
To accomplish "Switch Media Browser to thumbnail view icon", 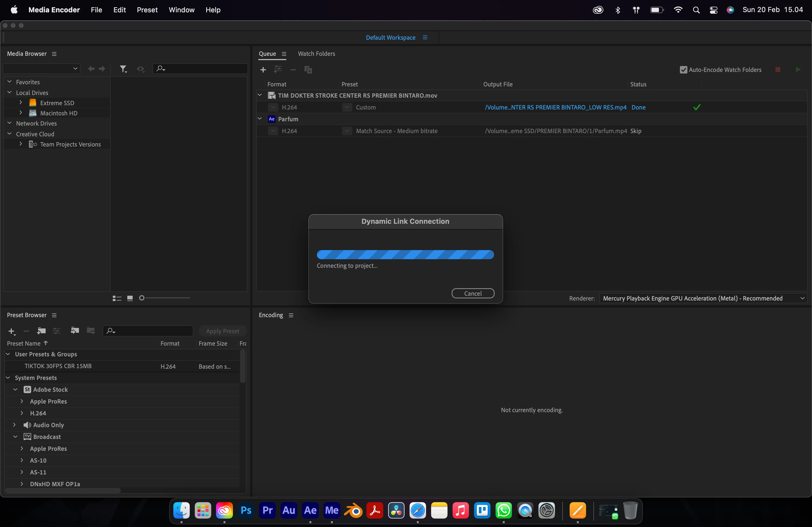I will (130, 298).
